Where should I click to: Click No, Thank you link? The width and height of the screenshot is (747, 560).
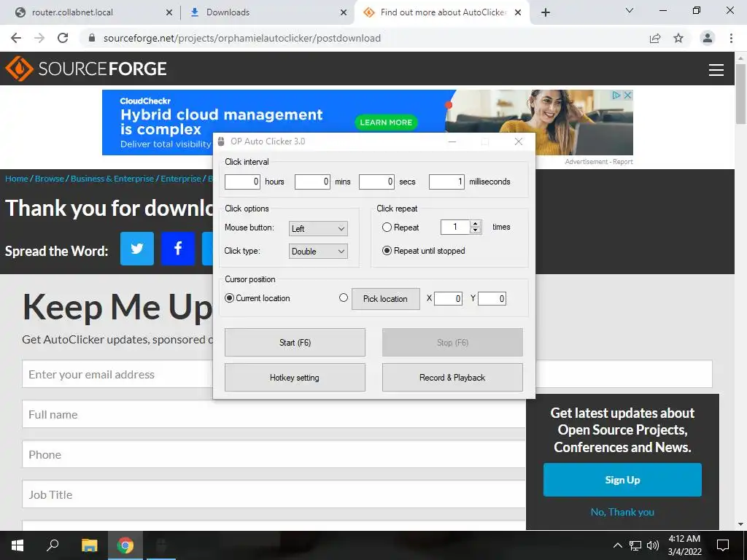[x=622, y=512]
